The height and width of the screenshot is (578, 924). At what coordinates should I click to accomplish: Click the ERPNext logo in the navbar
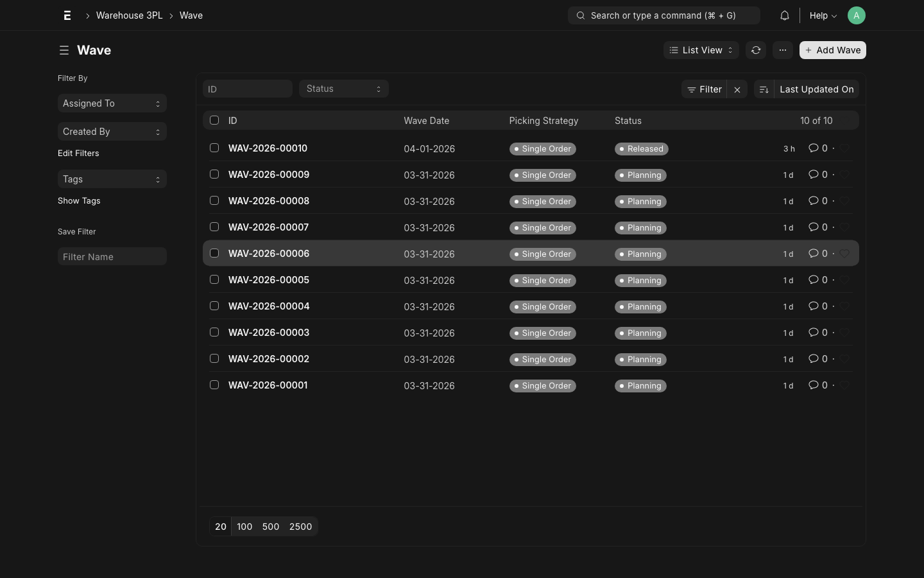67,15
